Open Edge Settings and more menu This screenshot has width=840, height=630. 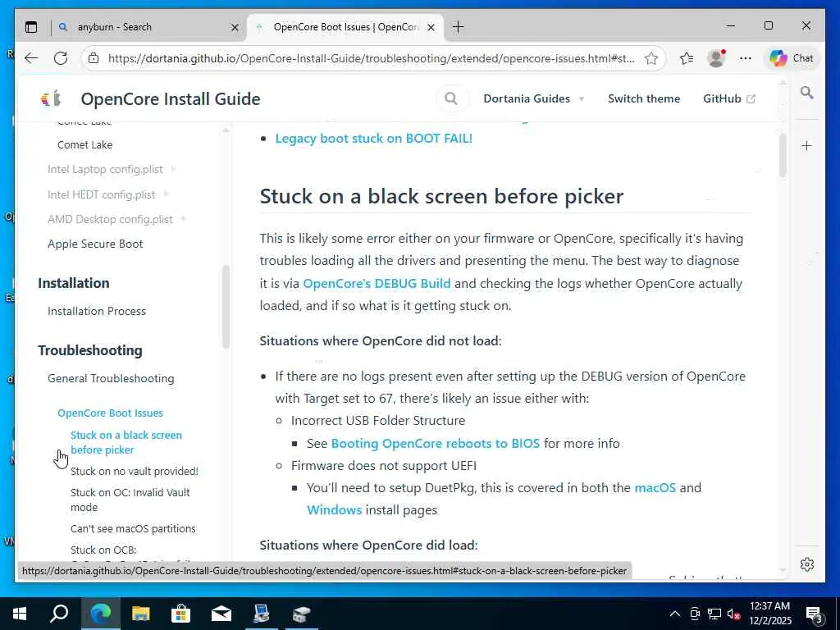(x=745, y=58)
